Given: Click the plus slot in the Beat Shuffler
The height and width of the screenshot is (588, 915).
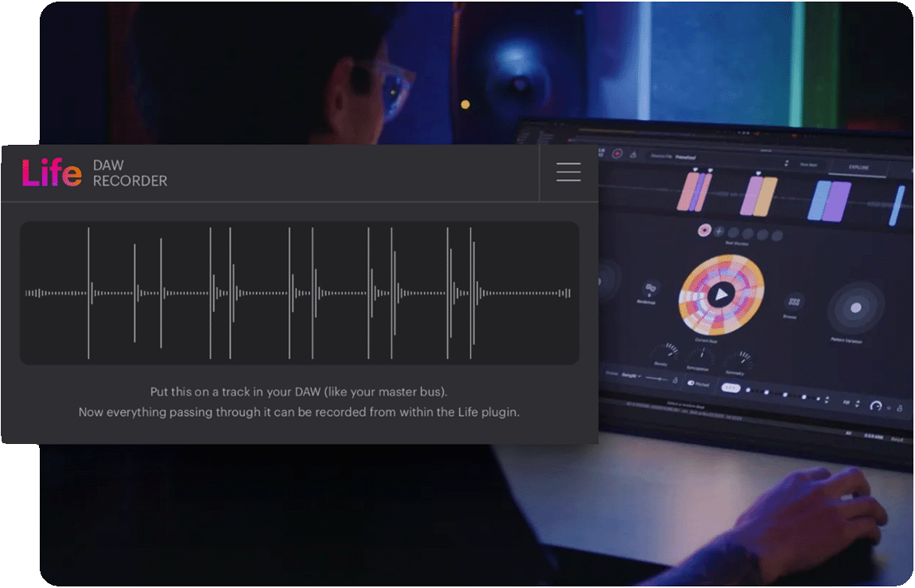Looking at the screenshot, I should [x=719, y=232].
